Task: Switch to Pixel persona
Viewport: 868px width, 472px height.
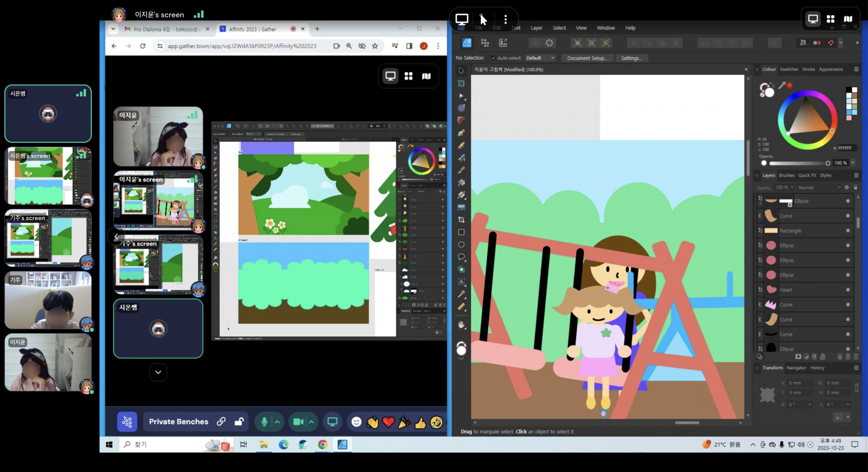Action: [x=485, y=43]
